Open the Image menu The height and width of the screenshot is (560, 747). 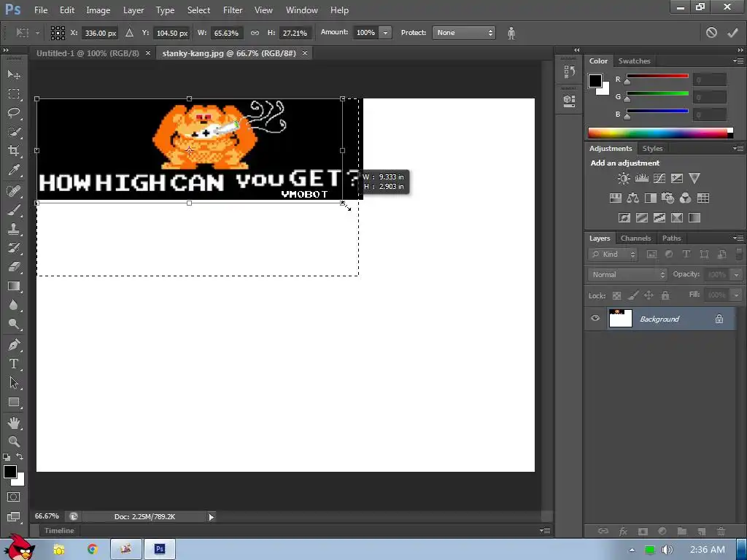click(x=98, y=10)
